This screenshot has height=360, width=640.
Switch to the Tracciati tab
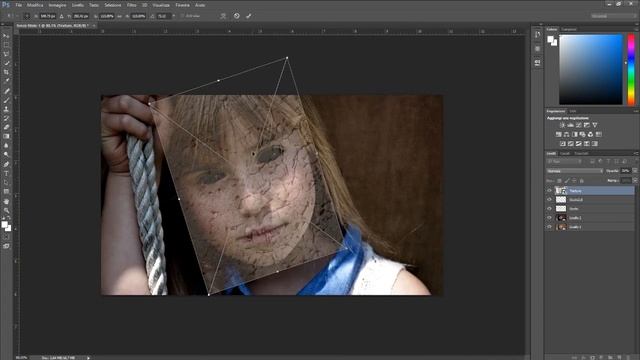[581, 153]
